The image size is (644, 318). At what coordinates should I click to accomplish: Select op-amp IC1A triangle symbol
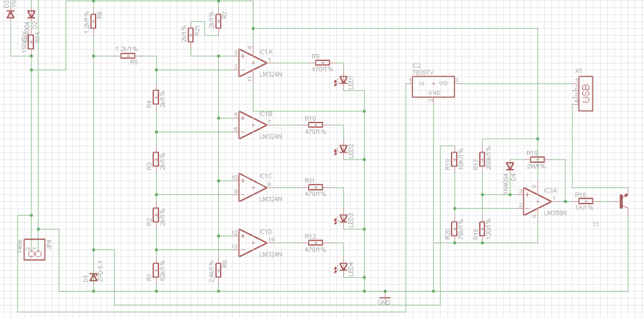(253, 63)
